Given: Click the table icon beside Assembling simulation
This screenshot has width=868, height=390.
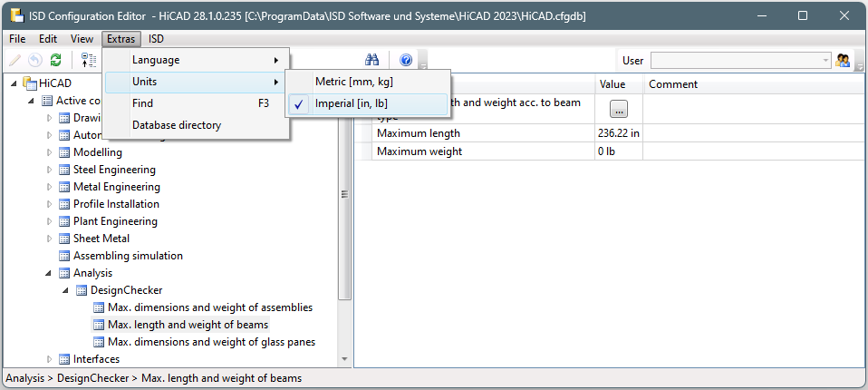Looking at the screenshot, I should pyautogui.click(x=64, y=256).
